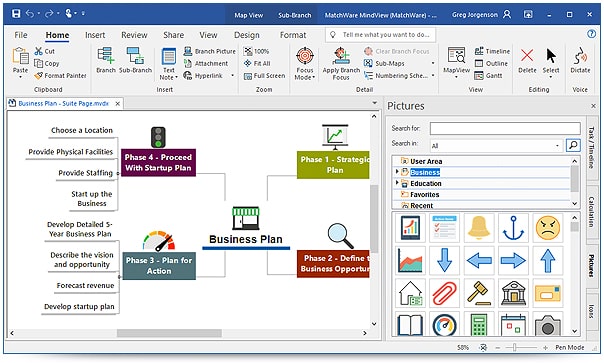
Task: Add an Attachment to the branch
Action: pos(206,63)
